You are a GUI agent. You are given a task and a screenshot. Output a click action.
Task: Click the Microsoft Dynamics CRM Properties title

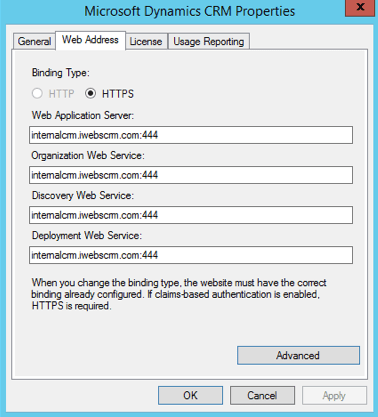click(190, 11)
